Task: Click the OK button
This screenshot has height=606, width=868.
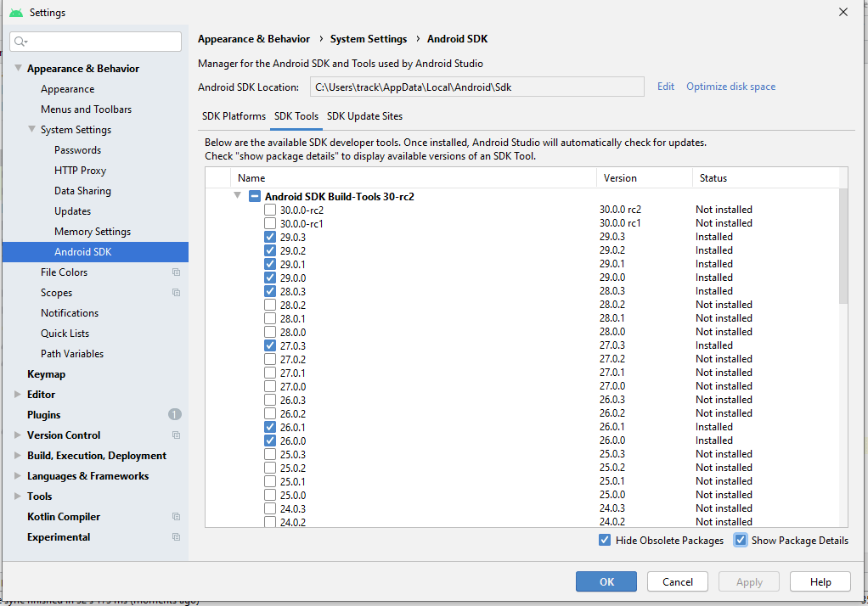Action: click(606, 581)
